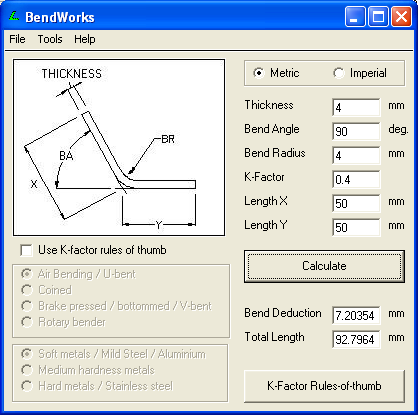Open the Tools menu
418x415 pixels.
50,39
